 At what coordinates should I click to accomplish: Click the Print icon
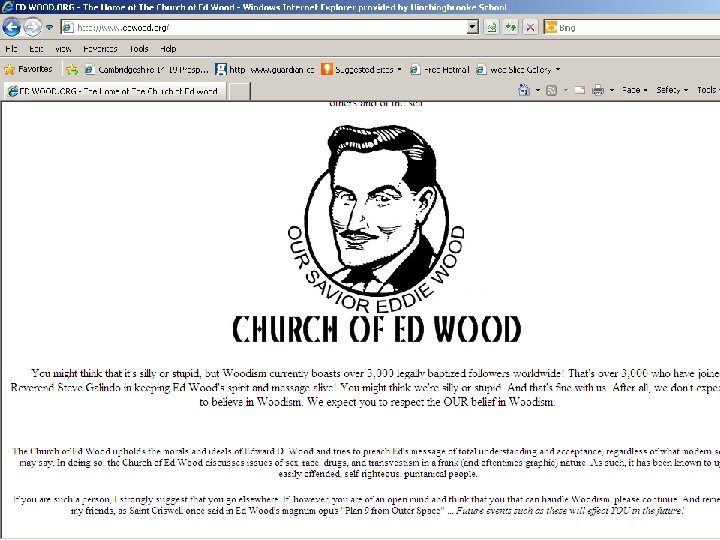598,90
